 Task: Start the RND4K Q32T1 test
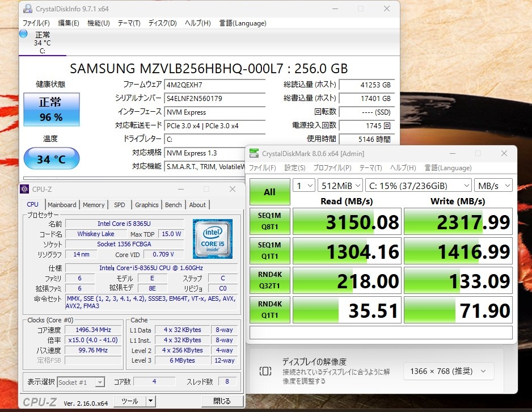point(270,280)
